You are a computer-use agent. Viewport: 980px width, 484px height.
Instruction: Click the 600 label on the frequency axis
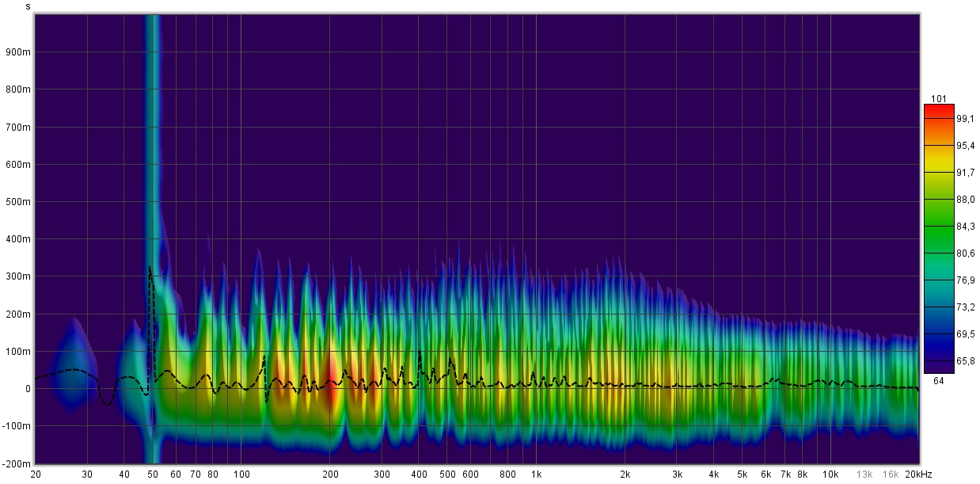click(x=470, y=474)
